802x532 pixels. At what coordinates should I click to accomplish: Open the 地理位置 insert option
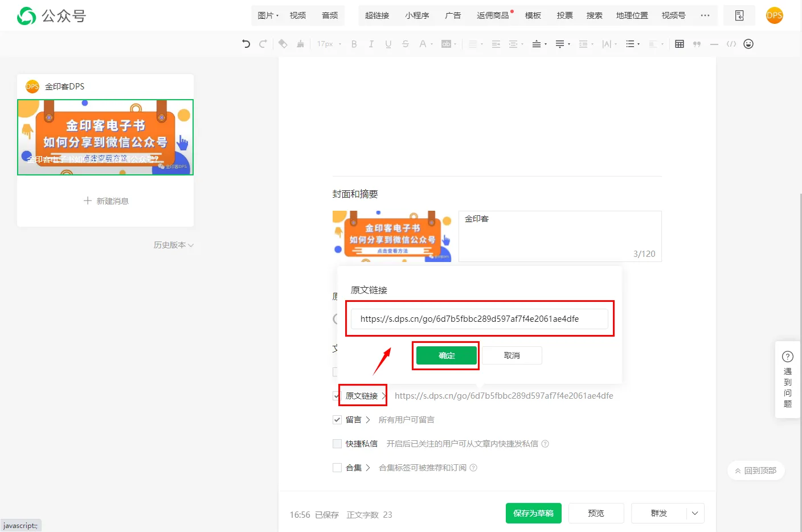coord(632,15)
